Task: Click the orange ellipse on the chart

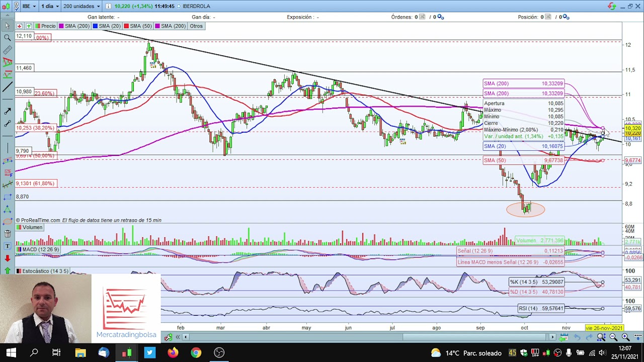Action: point(526,209)
